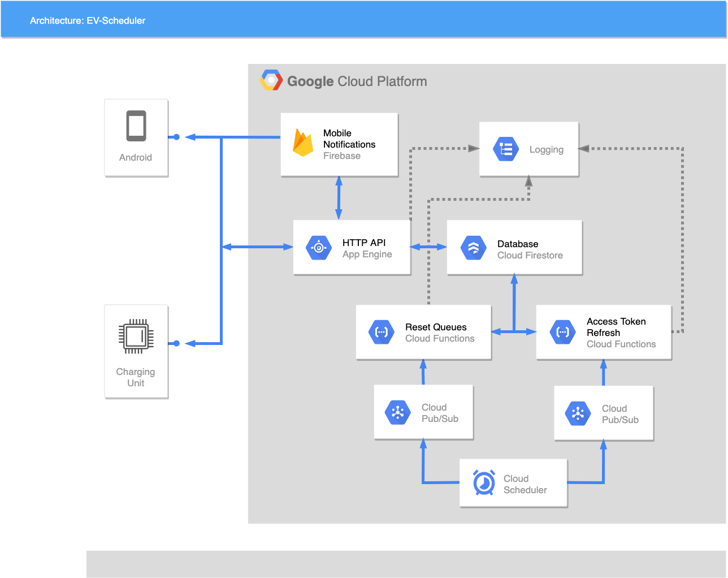This screenshot has width=728, height=578.
Task: Select the App Engine hexagon icon
Action: 319,248
